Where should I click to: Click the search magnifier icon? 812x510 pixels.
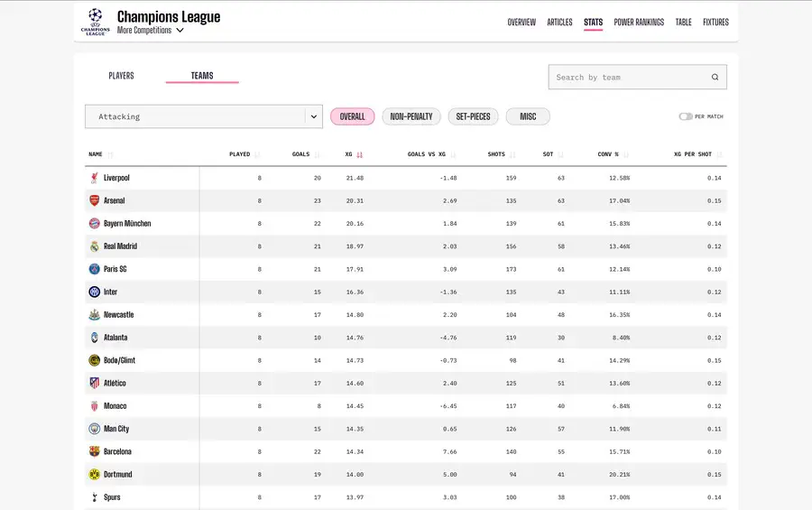(715, 78)
